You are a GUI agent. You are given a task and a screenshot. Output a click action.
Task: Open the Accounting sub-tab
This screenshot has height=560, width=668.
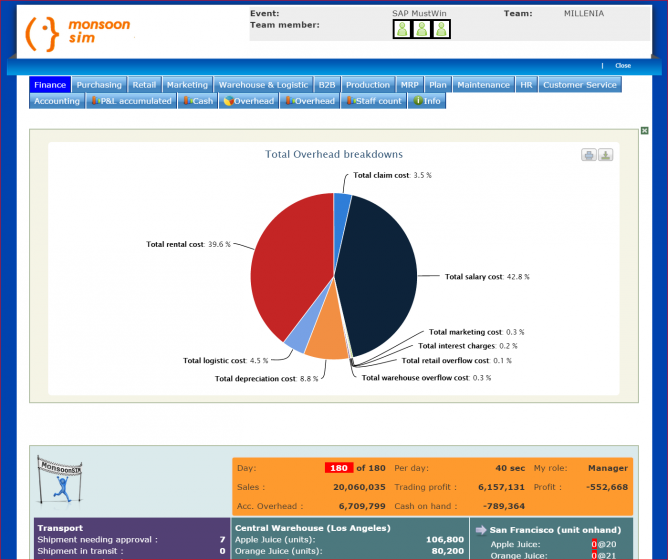(57, 101)
